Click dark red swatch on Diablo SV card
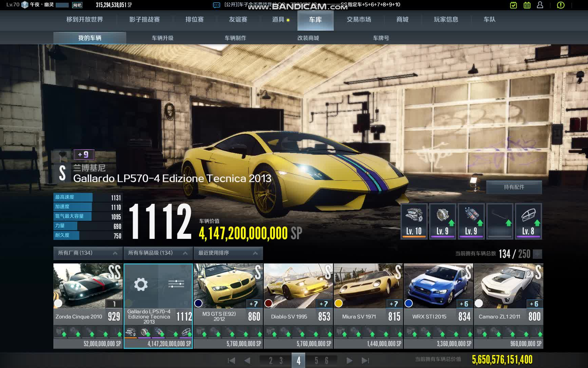Screen dimensions: 588x368 pyautogui.click(x=268, y=303)
